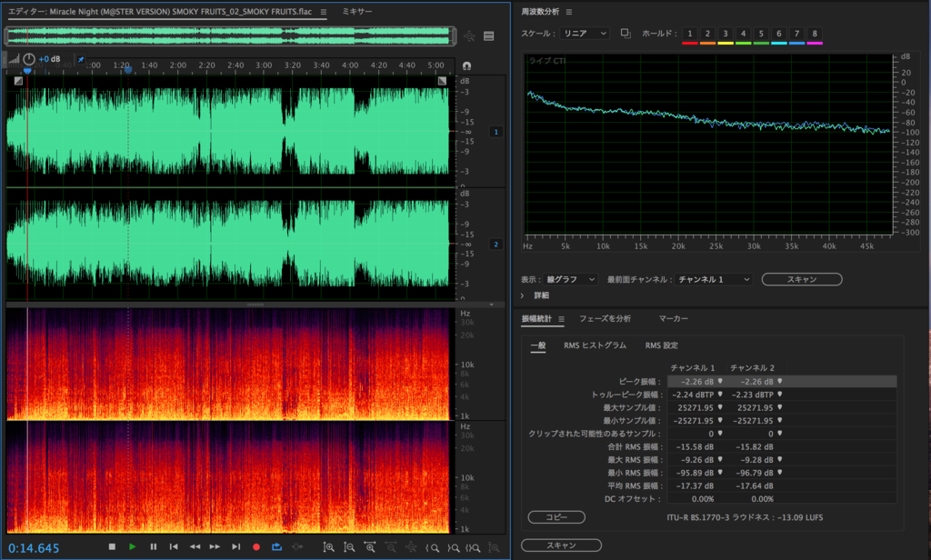This screenshot has height=560, width=931.
Task: Open the エディター panel menu icon
Action: [323, 12]
